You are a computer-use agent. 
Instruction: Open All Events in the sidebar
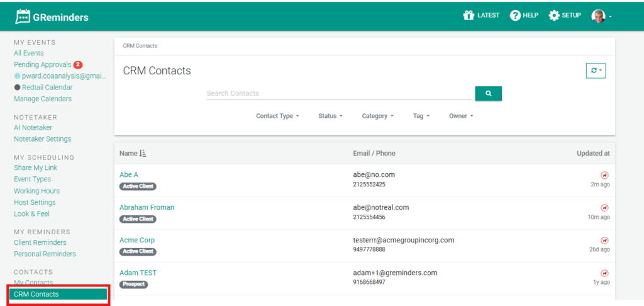click(x=29, y=54)
